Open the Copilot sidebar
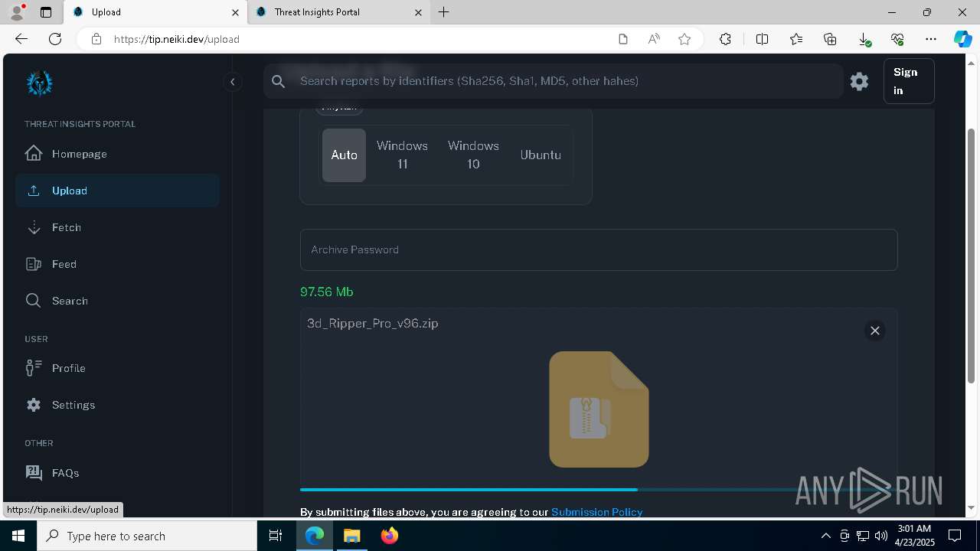Screen dimensions: 980x551 click(x=962, y=39)
